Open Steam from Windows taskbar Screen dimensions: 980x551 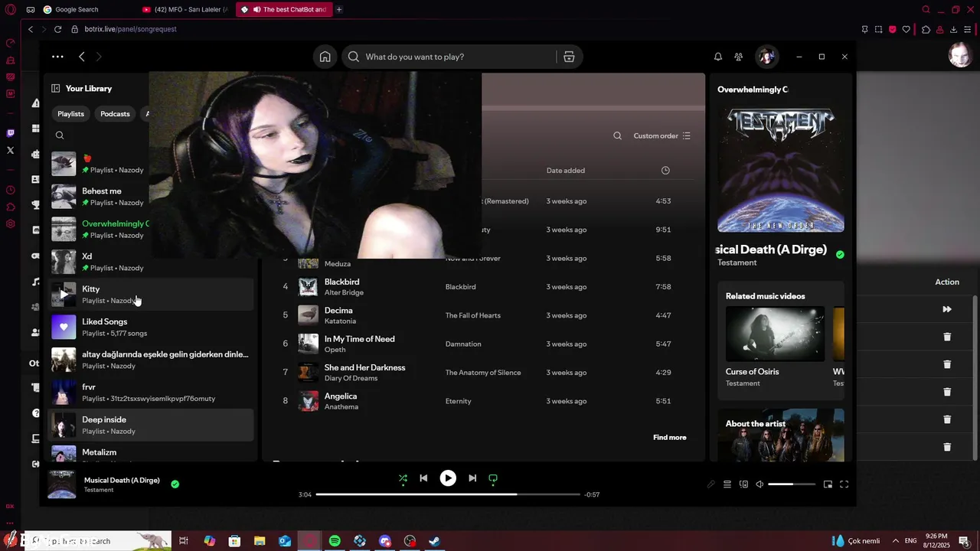(x=434, y=541)
